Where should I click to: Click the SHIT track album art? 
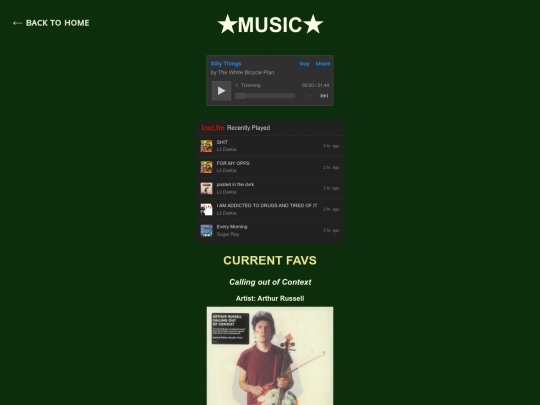point(207,146)
